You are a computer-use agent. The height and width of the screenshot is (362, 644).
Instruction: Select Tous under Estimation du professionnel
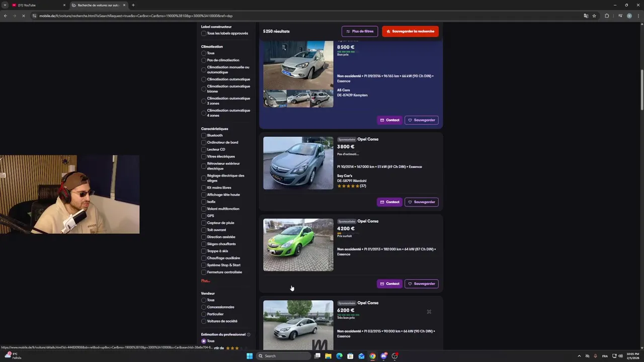click(x=204, y=341)
